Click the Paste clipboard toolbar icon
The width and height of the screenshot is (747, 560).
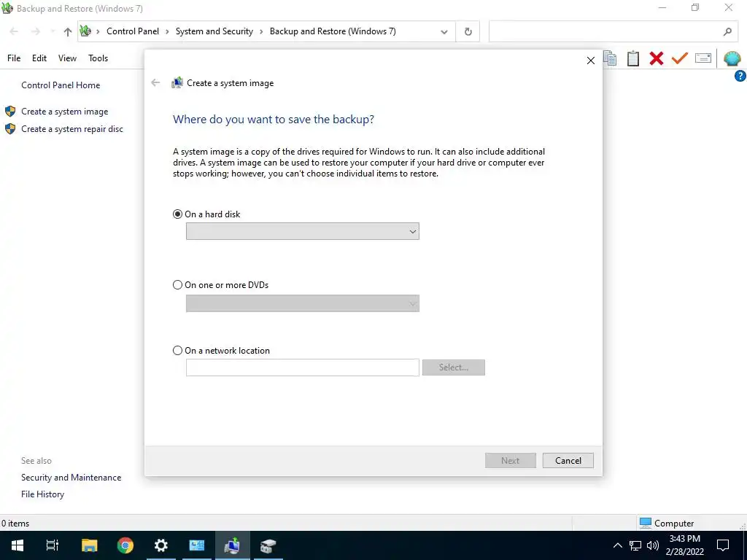633,58
